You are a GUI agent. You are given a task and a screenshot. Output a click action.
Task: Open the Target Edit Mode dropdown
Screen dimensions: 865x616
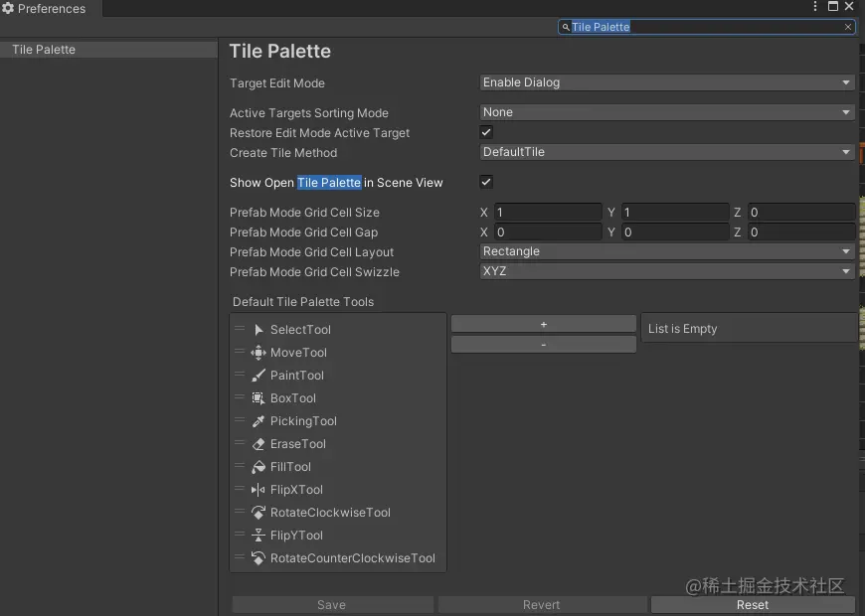tap(667, 82)
